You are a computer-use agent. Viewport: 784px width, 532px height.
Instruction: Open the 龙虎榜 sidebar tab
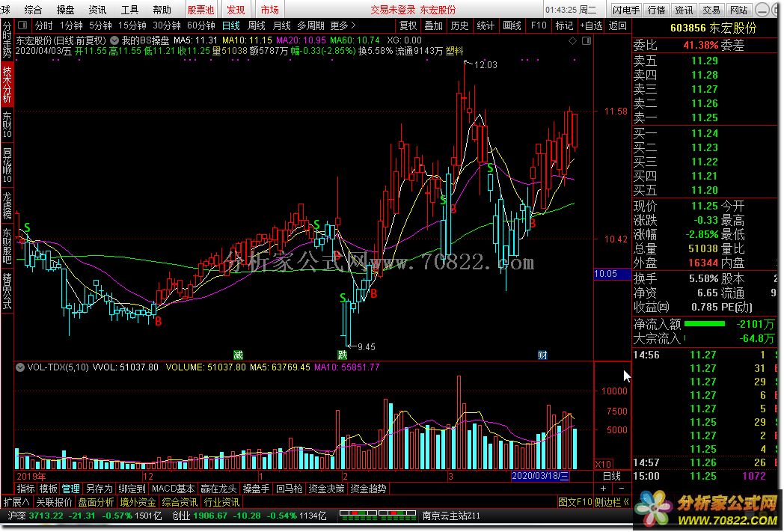pos(7,205)
